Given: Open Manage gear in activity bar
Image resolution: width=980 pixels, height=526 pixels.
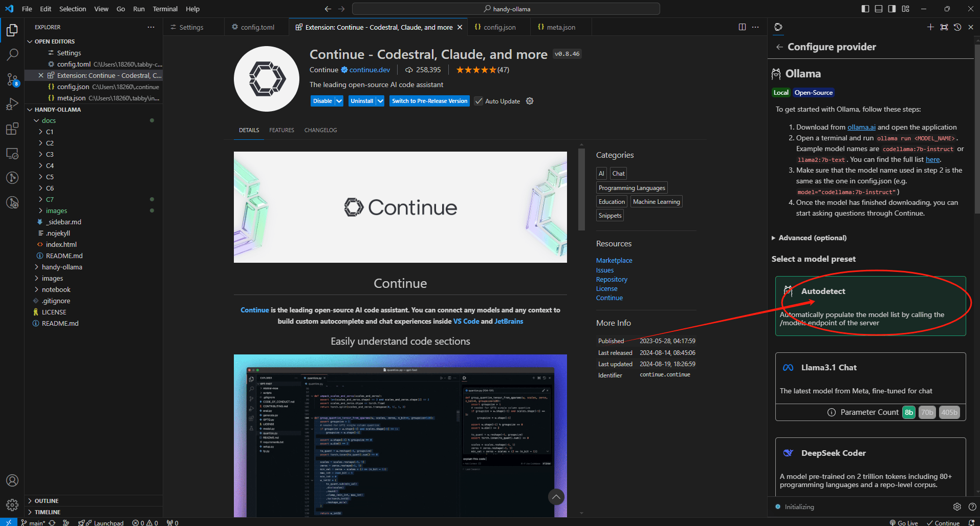Looking at the screenshot, I should [12, 505].
